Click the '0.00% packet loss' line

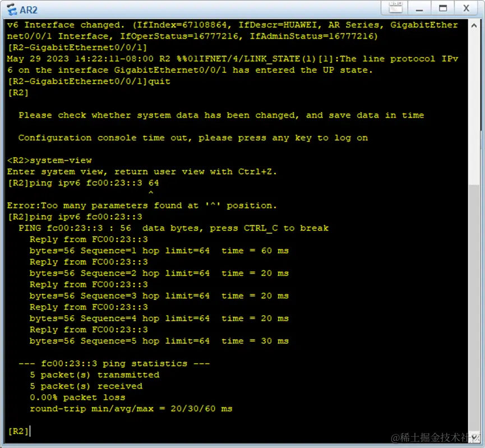[x=77, y=398]
